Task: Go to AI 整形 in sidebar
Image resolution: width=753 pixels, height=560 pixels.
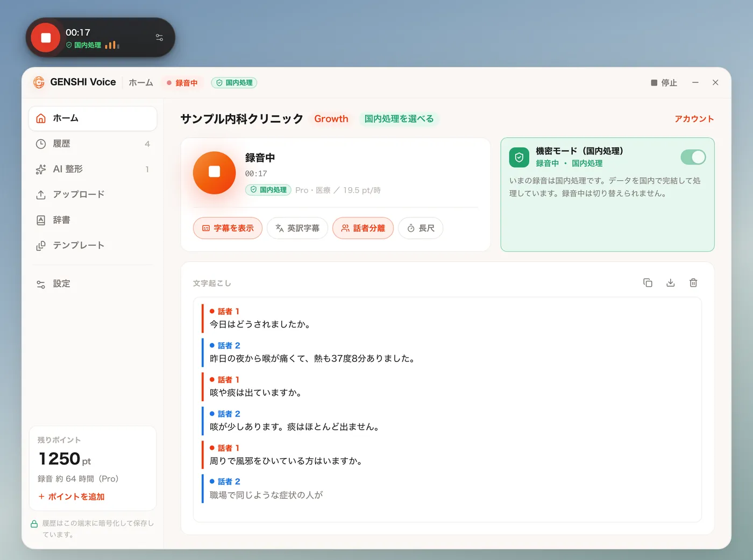Action: [93, 169]
